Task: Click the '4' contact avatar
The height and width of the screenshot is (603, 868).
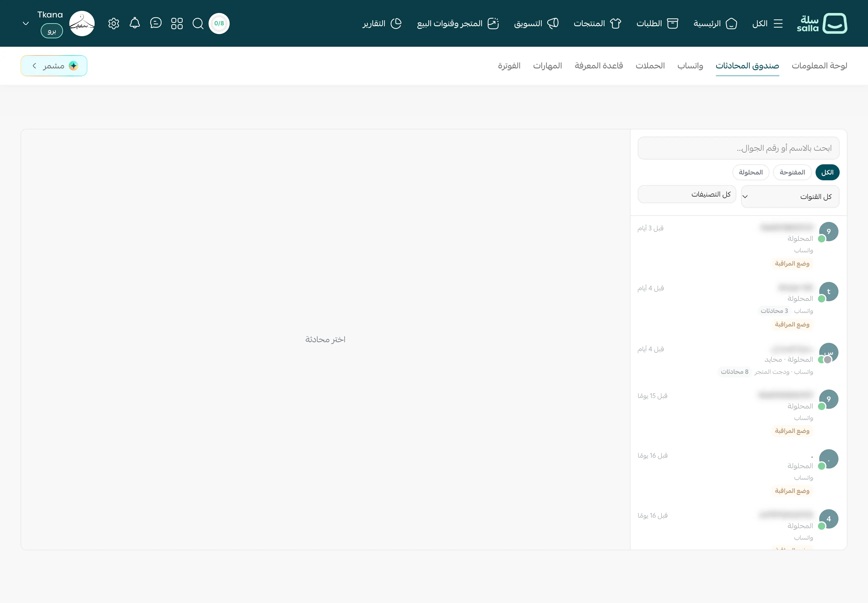Action: [x=828, y=519]
